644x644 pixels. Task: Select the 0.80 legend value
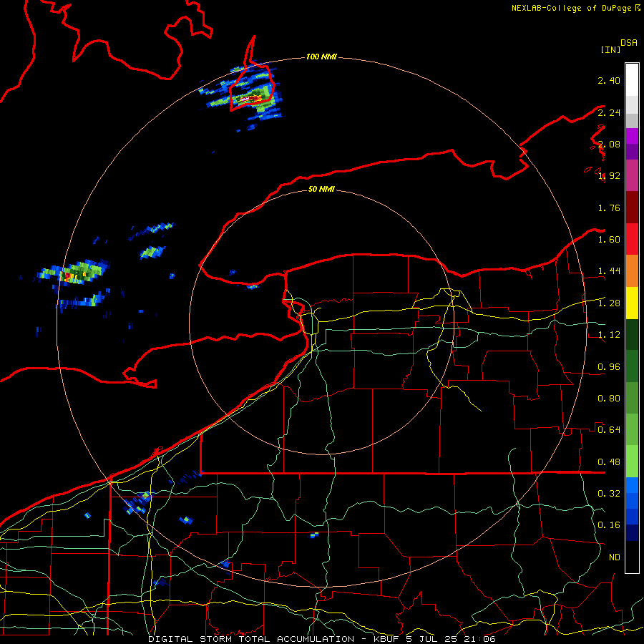pyautogui.click(x=609, y=399)
